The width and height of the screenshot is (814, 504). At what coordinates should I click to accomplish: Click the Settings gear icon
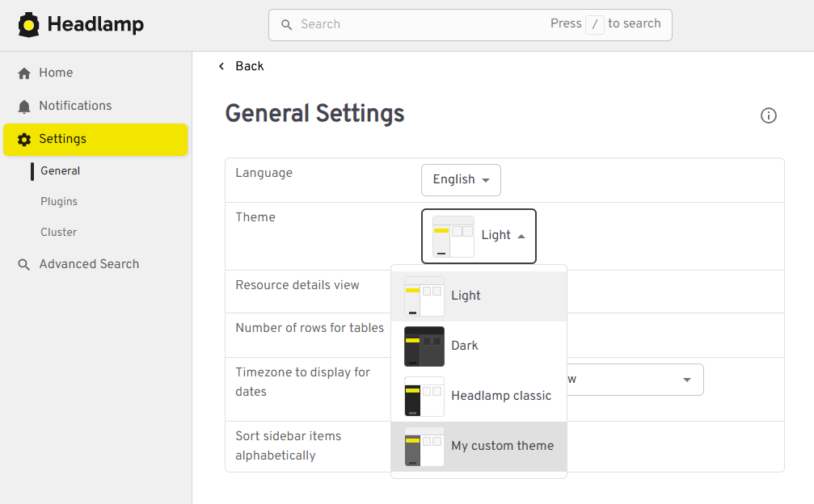coord(24,140)
